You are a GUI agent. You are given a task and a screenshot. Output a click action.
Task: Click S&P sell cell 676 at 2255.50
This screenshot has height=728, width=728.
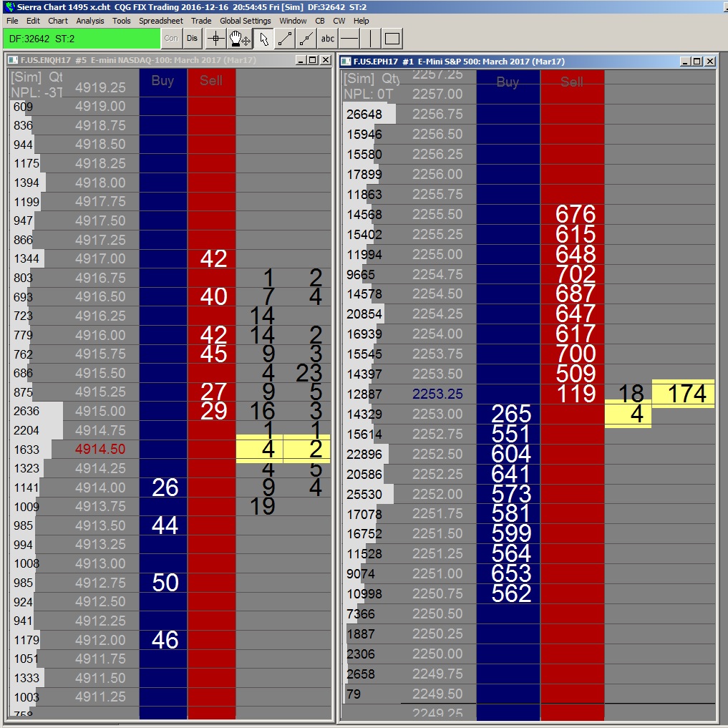click(x=573, y=214)
